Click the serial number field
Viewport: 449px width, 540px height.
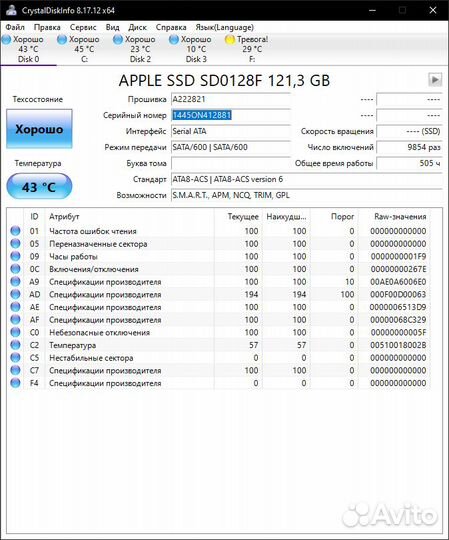click(x=231, y=115)
